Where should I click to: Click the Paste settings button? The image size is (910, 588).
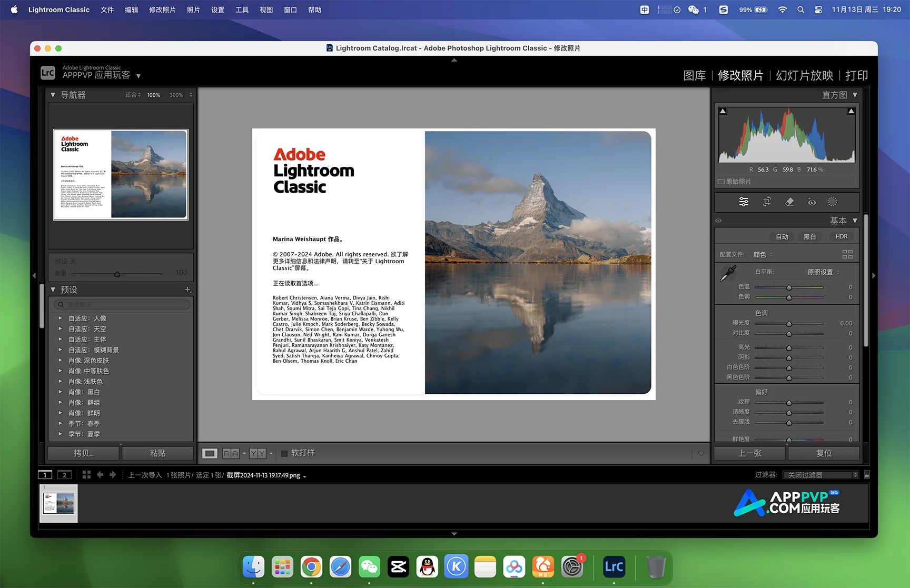click(x=158, y=453)
